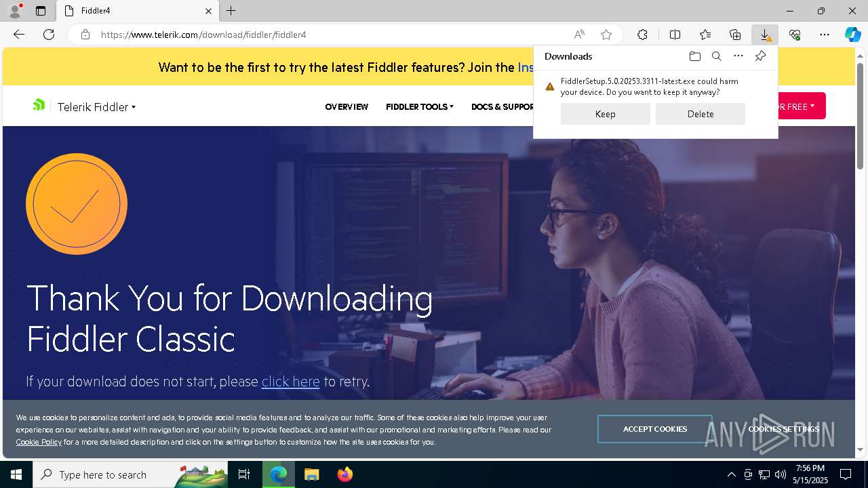Open downloads folder icon in panel
868x488 pixels.
point(694,56)
